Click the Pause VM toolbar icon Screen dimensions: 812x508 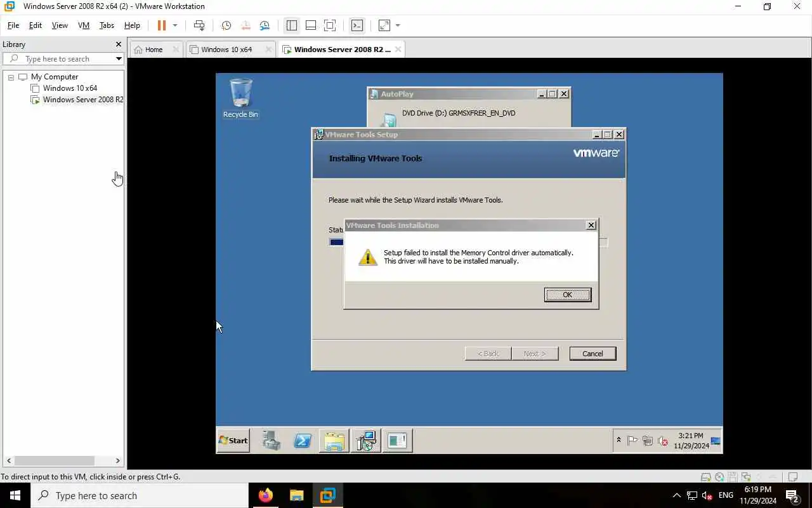[161, 25]
